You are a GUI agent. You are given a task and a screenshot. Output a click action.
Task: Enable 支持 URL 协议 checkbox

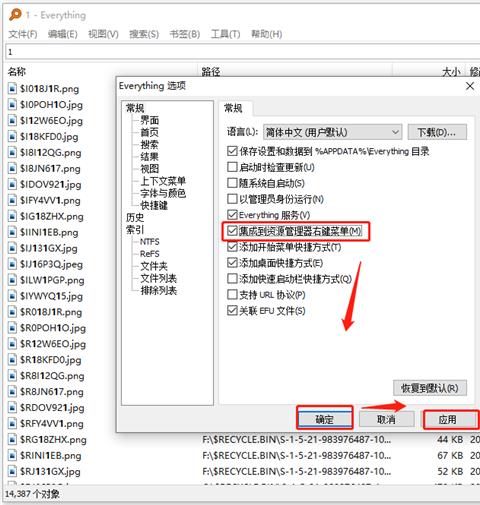coord(232,295)
